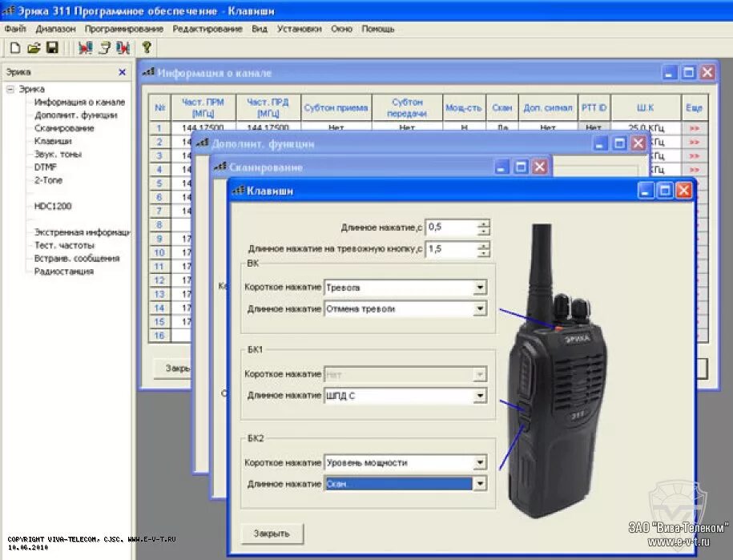Image resolution: width=733 pixels, height=560 pixels.
Task: Click the partly hidden Закрыть button in Информация о канале
Action: [x=172, y=369]
